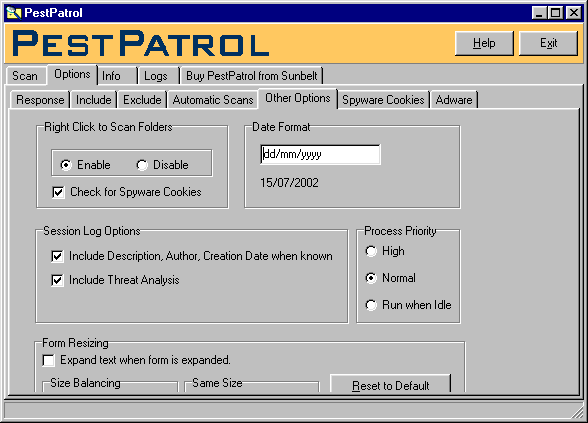Click the window resize grip corner

tap(577, 412)
